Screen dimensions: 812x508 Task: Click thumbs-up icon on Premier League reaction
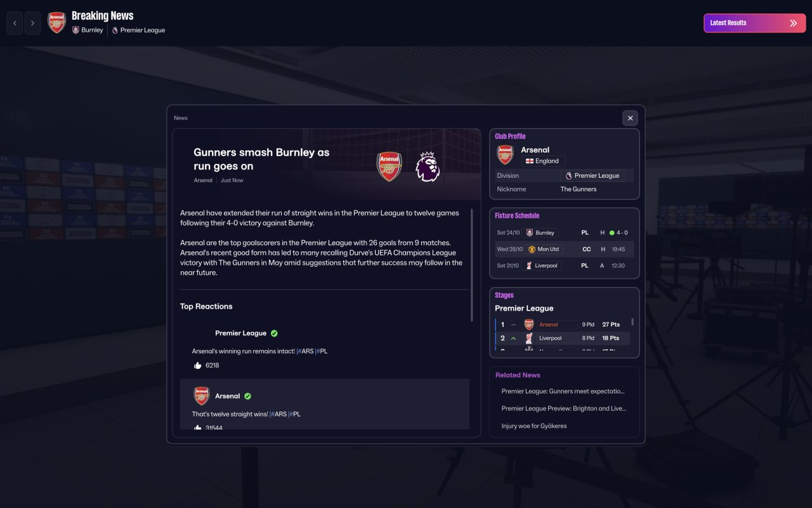pos(197,365)
